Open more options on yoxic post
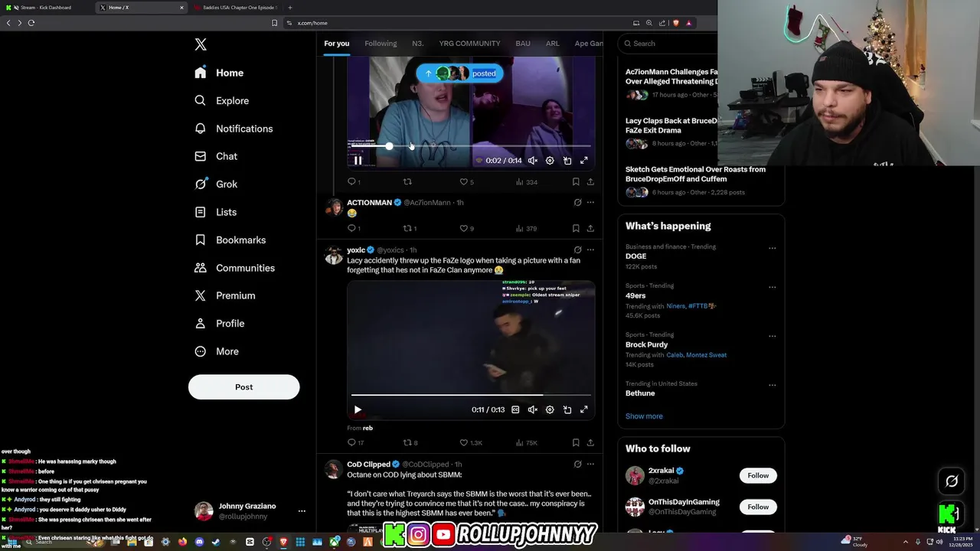Screen dimensions: 980x551 coord(590,250)
